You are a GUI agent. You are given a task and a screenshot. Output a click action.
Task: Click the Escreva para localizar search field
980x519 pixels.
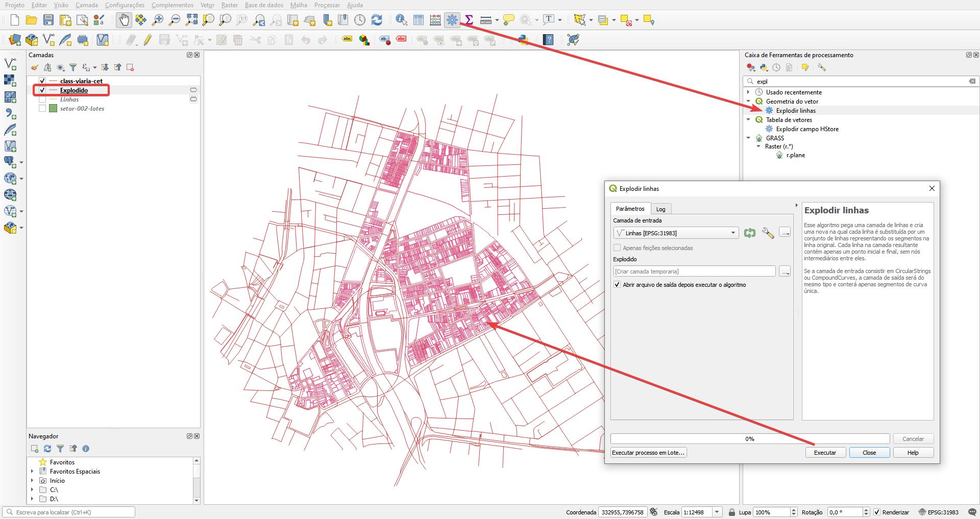(71, 512)
